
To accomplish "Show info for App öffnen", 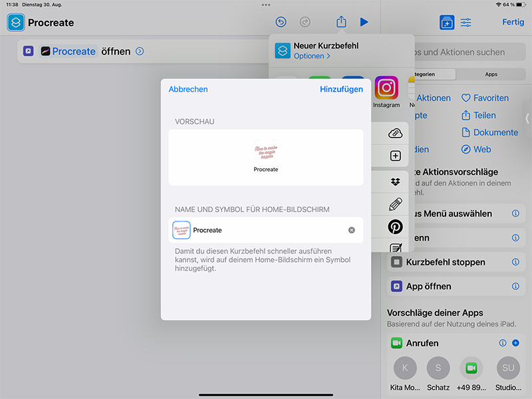I will coord(515,287).
